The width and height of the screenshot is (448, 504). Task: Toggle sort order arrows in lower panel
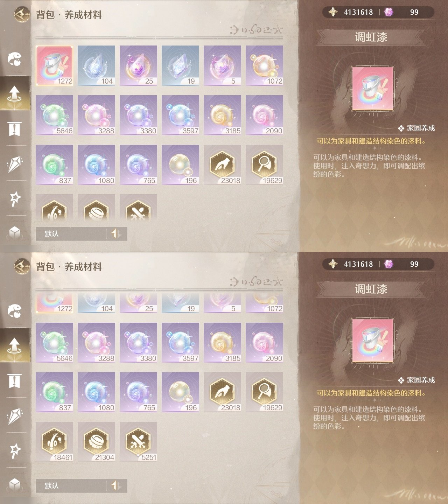117,485
